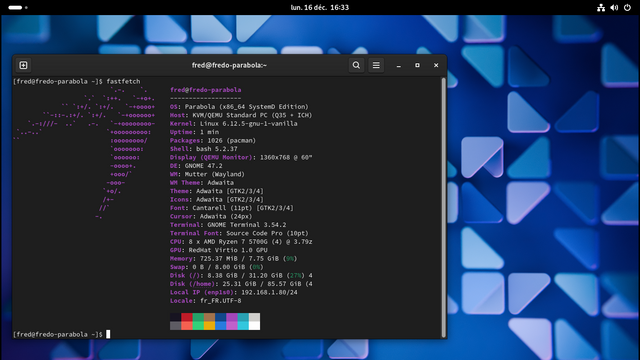Click the WM line 'Mutter (Wayland)'
Screen dimensions: 640x360
(x=214, y=174)
